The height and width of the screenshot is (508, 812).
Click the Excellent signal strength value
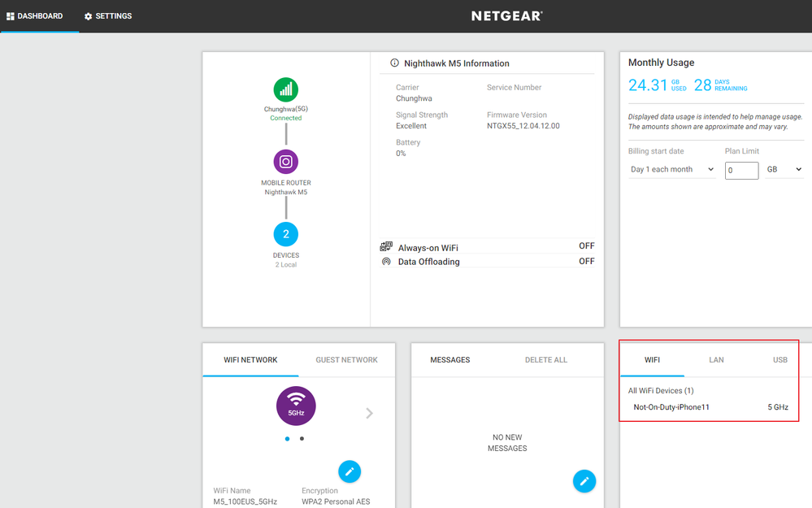click(411, 126)
